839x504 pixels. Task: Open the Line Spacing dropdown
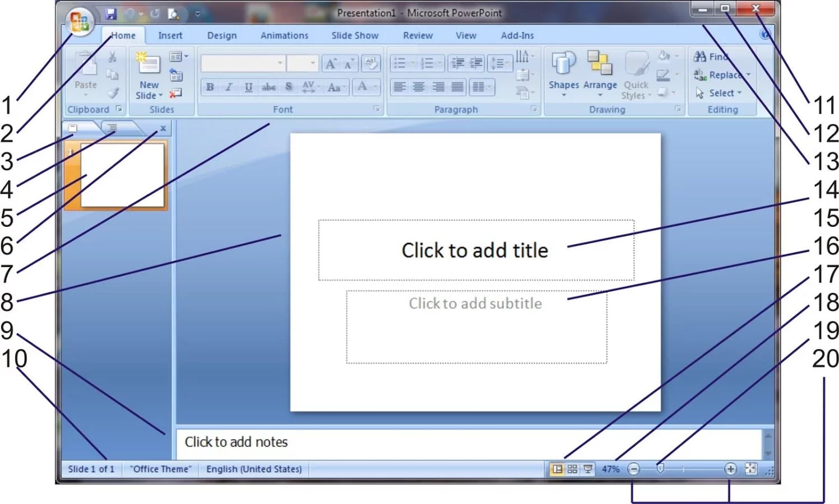pyautogui.click(x=500, y=63)
